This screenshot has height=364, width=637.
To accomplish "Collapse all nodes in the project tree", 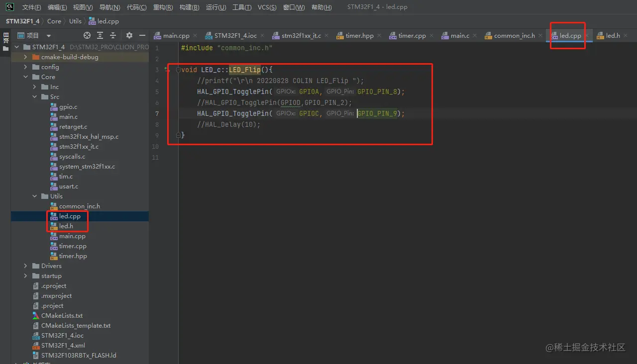I will click(113, 35).
